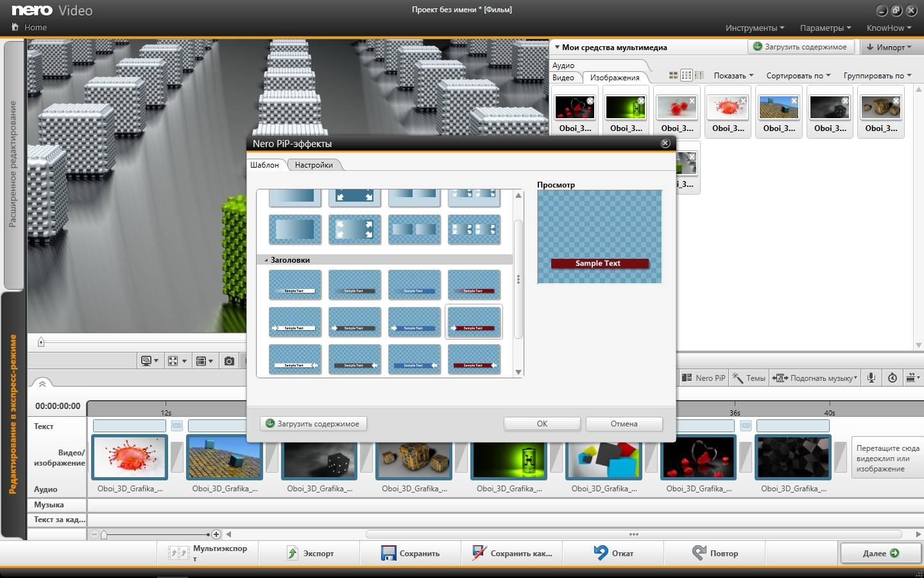This screenshot has height=578, width=924.
Task: Click the snapshot camera icon under preview
Action: click(x=229, y=361)
